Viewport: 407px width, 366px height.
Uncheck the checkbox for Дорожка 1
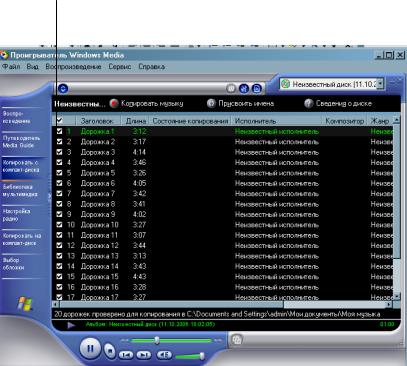point(59,131)
